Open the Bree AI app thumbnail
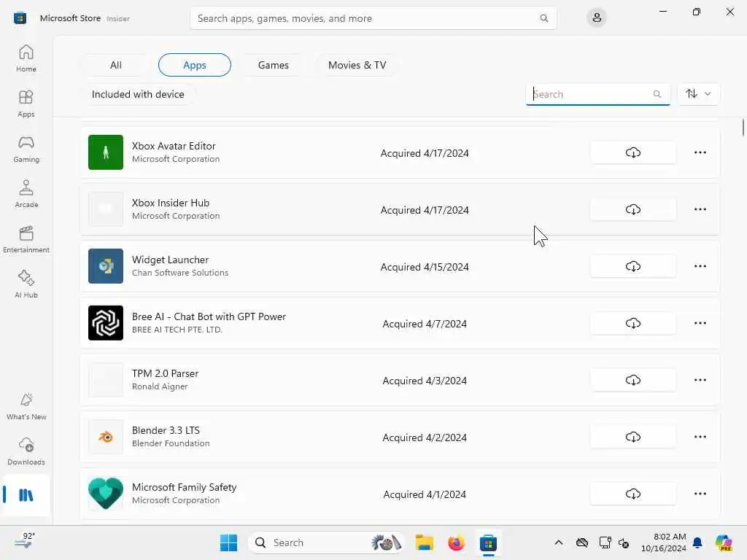 click(106, 323)
